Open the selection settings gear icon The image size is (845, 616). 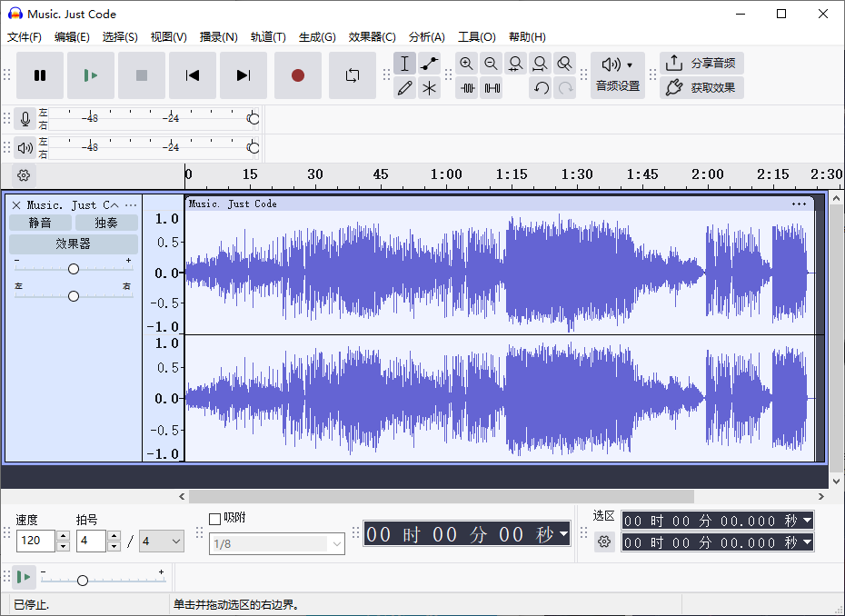click(604, 541)
